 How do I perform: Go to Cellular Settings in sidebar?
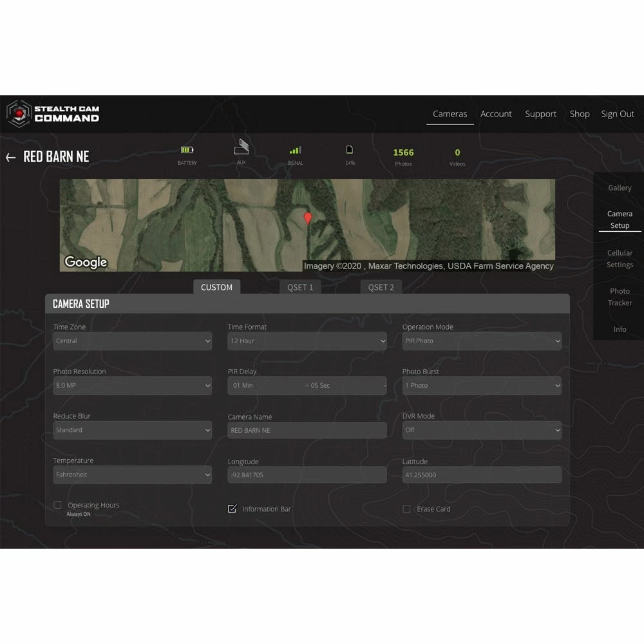point(620,259)
